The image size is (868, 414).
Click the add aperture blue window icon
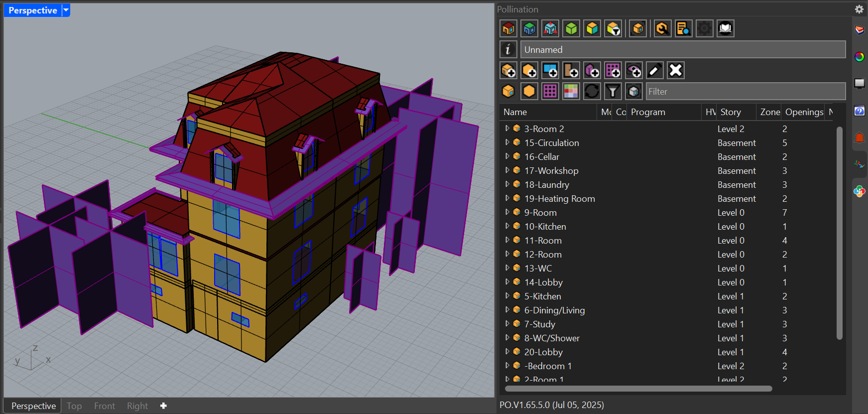pos(550,70)
